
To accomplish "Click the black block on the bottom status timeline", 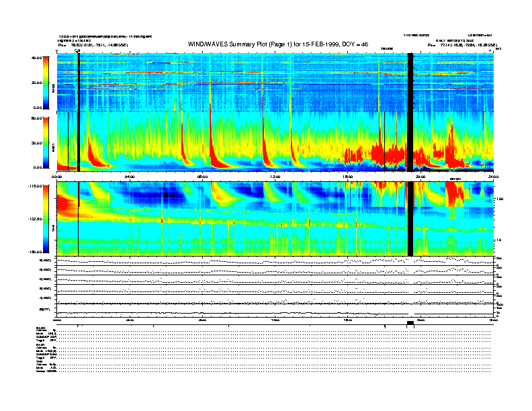I will [410, 323].
